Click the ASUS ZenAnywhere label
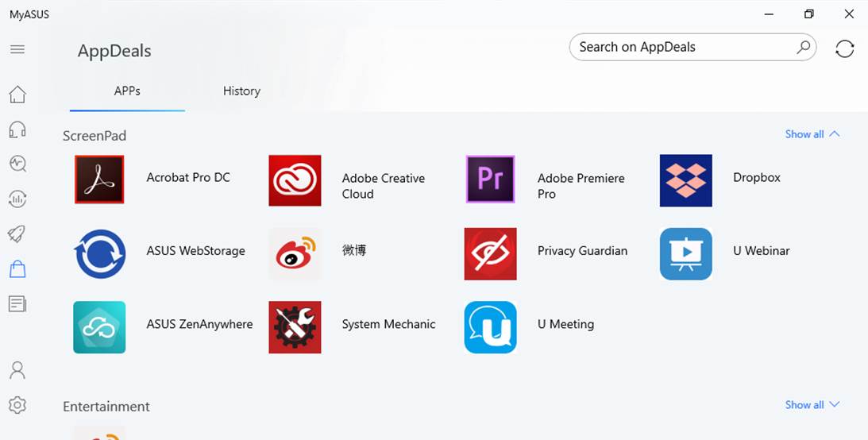The width and height of the screenshot is (868, 440). pos(199,324)
